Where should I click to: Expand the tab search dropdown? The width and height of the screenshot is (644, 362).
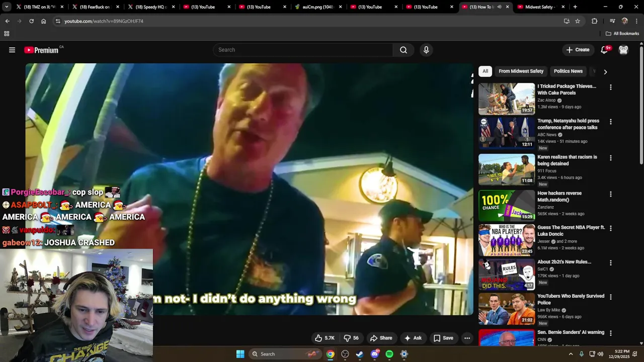click(7, 7)
